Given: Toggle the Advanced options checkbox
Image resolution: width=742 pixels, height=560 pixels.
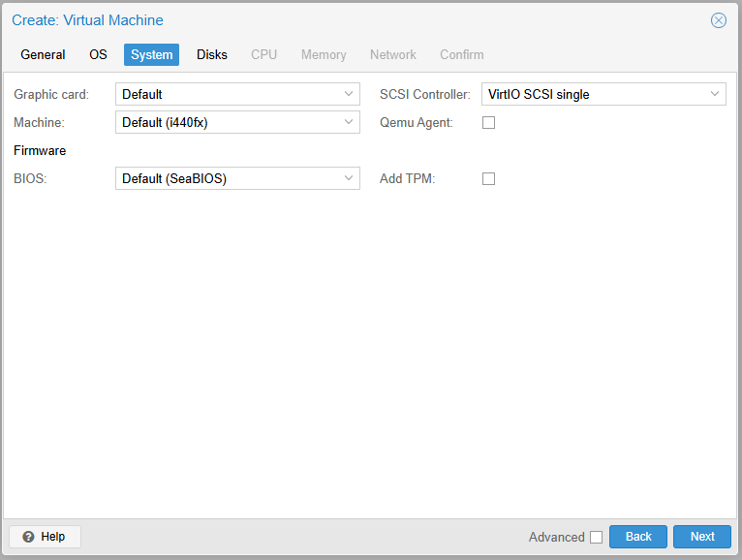Looking at the screenshot, I should [596, 538].
